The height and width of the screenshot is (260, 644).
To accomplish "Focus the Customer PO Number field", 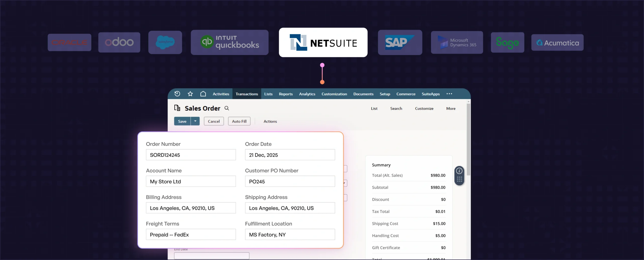I will (x=290, y=181).
